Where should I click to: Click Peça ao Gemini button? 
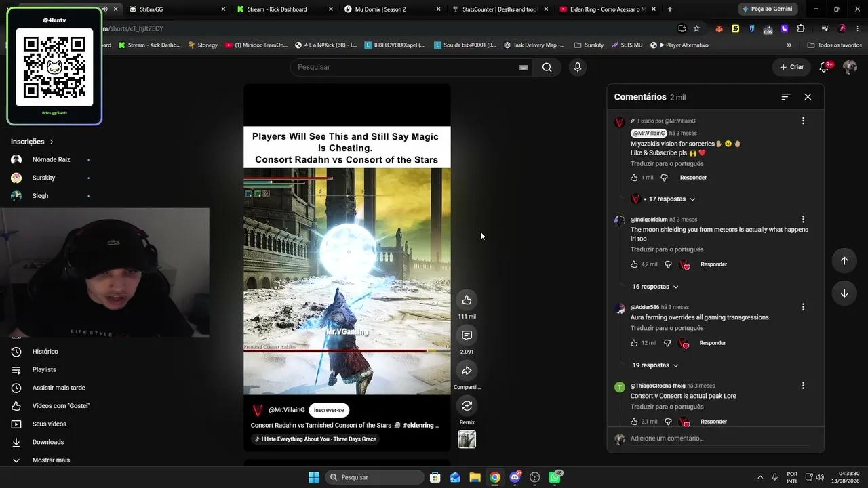pyautogui.click(x=767, y=9)
